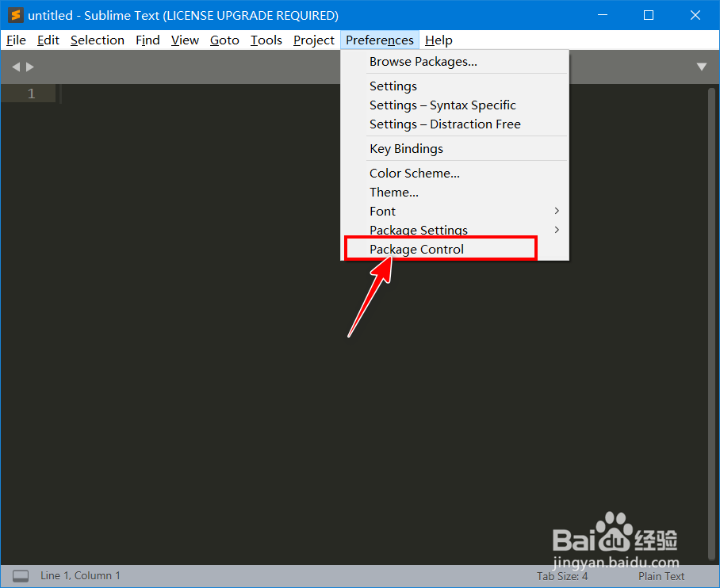Image resolution: width=720 pixels, height=588 pixels.
Task: Open Key Bindings
Action: click(454, 149)
